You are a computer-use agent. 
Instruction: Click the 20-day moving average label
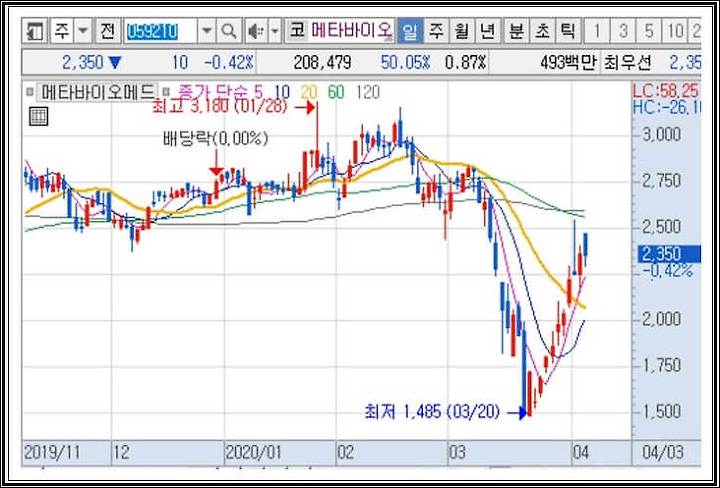pos(309,92)
